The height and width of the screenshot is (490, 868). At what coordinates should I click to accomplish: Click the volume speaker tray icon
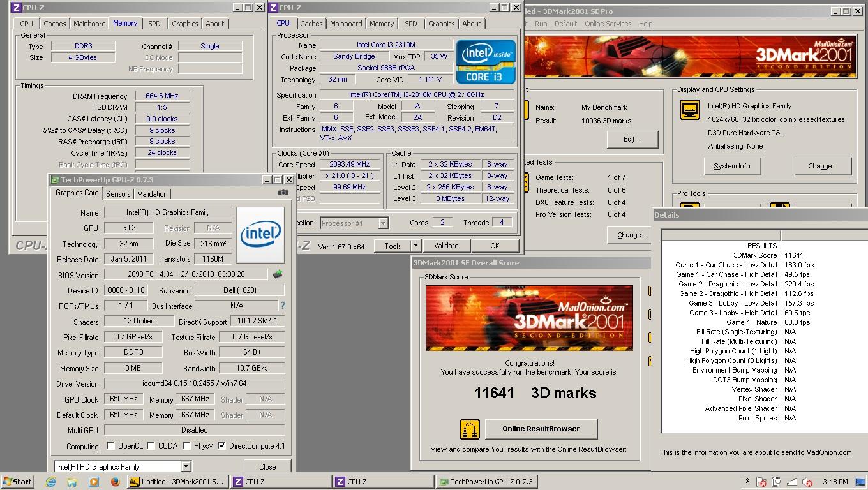(807, 482)
